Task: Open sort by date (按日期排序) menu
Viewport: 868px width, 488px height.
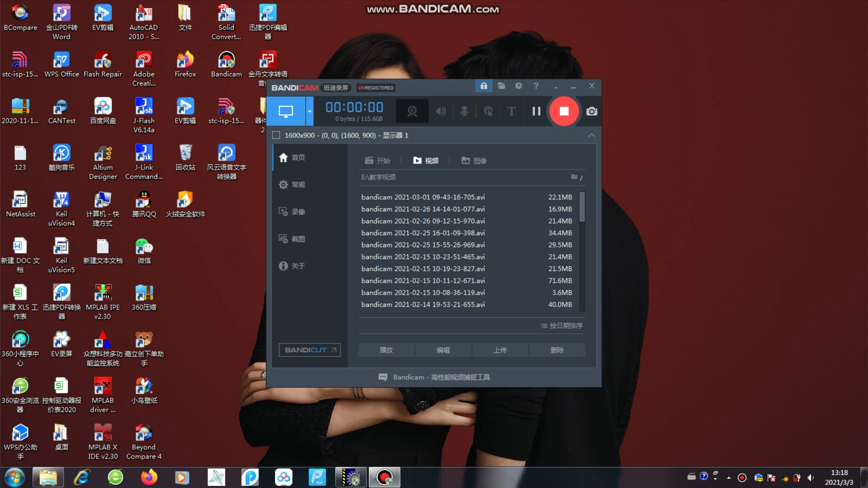Action: tap(562, 326)
